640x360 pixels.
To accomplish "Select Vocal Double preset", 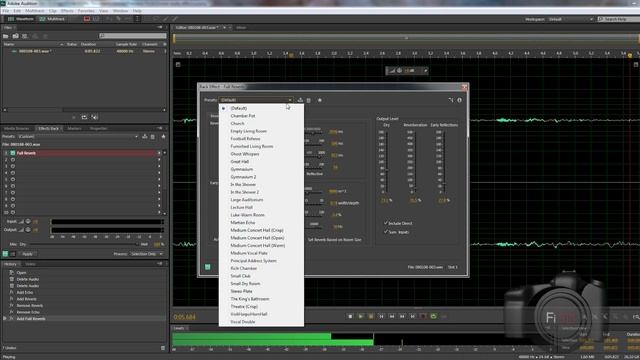I will point(243,322).
